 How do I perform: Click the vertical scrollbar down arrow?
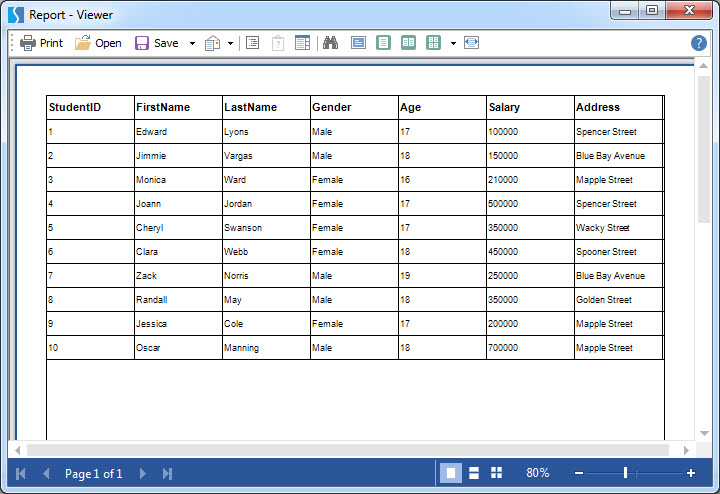[703, 433]
